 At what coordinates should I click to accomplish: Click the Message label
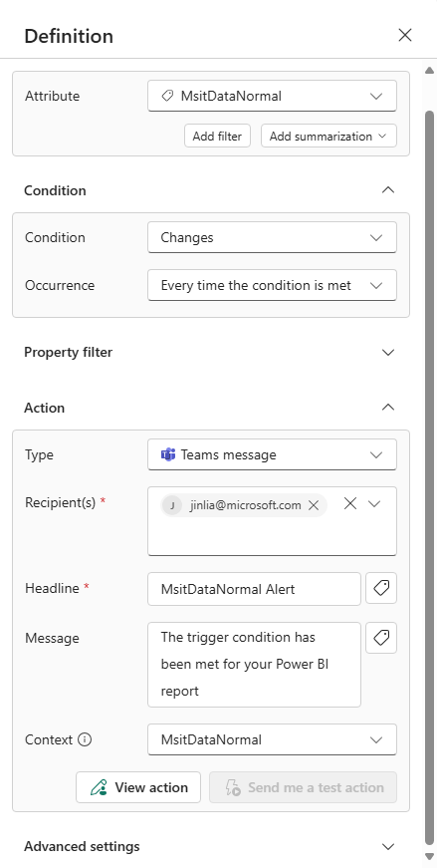tap(52, 638)
